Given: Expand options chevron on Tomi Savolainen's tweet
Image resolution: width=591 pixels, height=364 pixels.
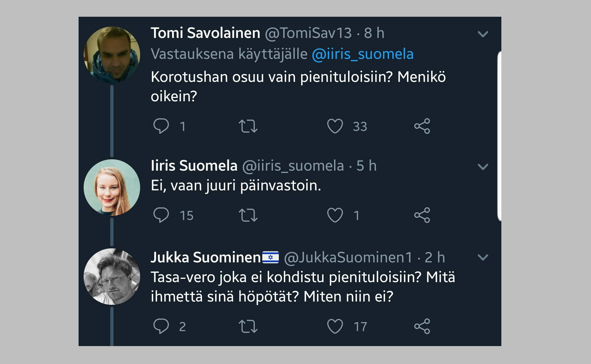Looking at the screenshot, I should 483,34.
